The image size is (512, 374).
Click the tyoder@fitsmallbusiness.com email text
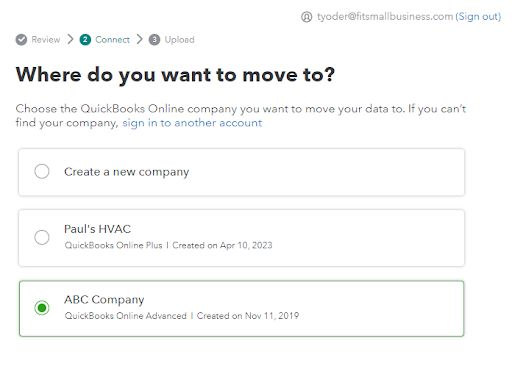coord(385,16)
